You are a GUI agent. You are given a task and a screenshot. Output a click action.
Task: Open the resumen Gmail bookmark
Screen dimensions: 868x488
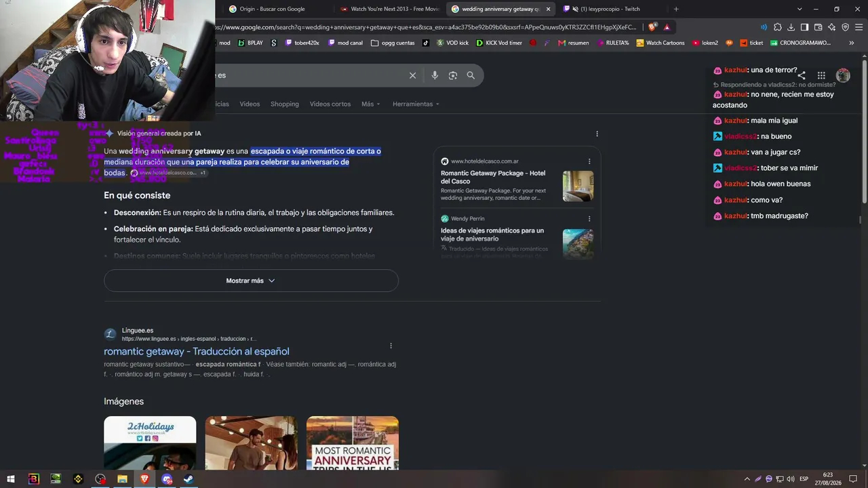coord(574,43)
